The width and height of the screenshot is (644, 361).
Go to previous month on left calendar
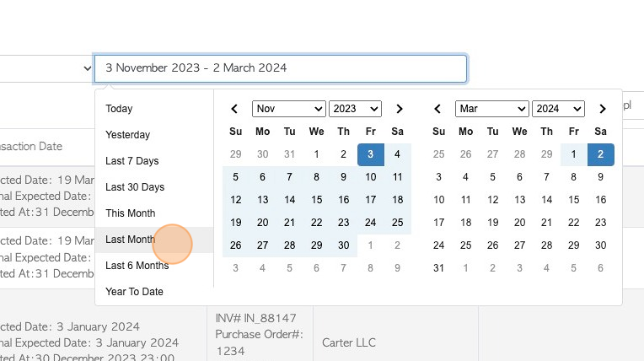234,109
